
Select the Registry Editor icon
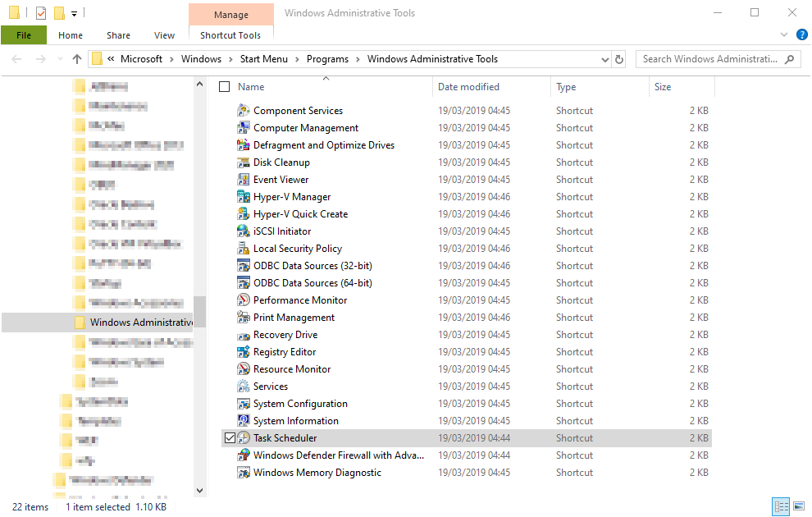[x=244, y=352]
